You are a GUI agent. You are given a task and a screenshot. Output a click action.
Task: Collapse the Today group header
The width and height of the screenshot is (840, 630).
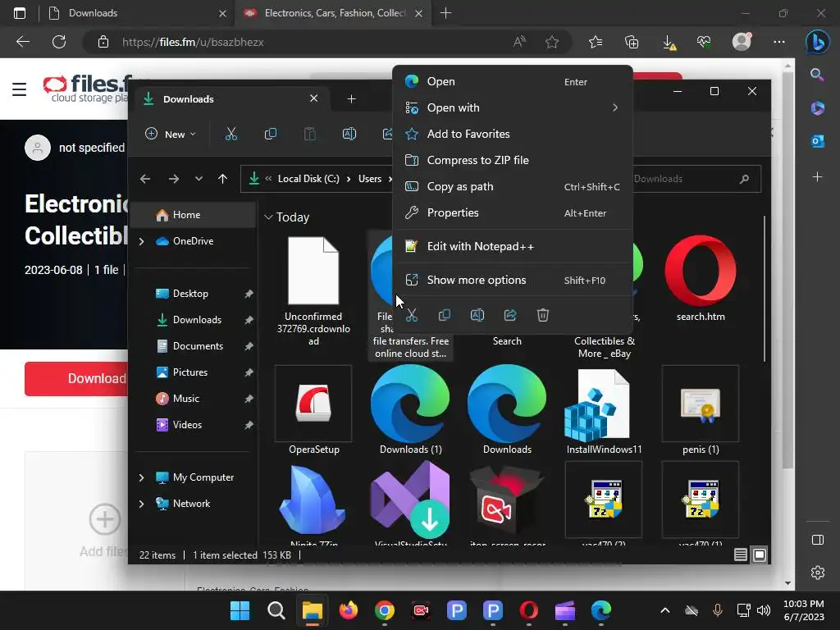coord(268,217)
